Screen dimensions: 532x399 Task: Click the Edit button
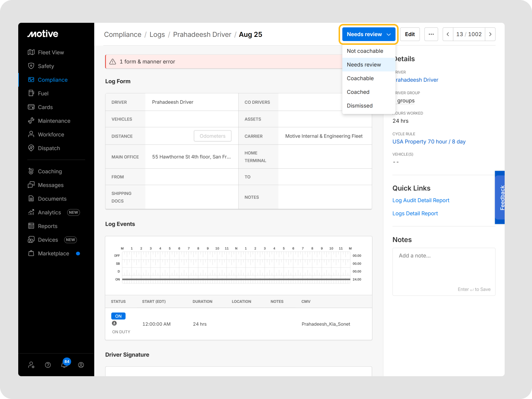[410, 34]
